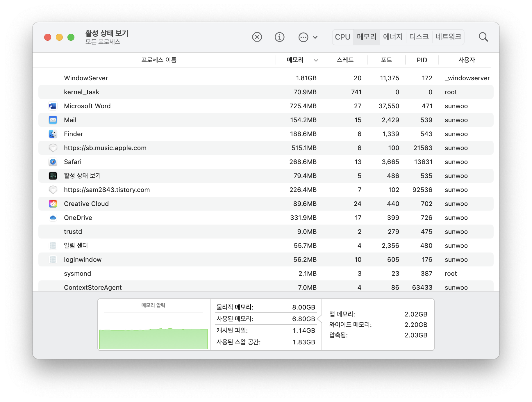Screen dimensions: 532x402
Task: Click the loginwindow process icon
Action: (x=53, y=259)
